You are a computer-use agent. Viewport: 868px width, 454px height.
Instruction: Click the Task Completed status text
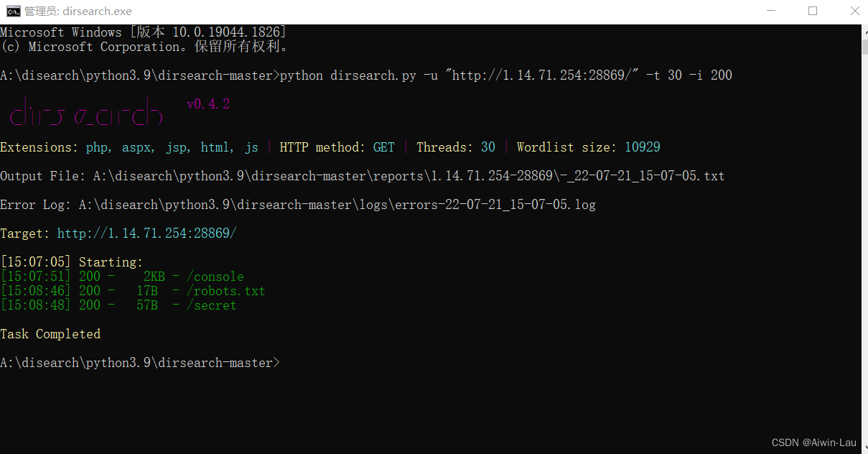(50, 333)
